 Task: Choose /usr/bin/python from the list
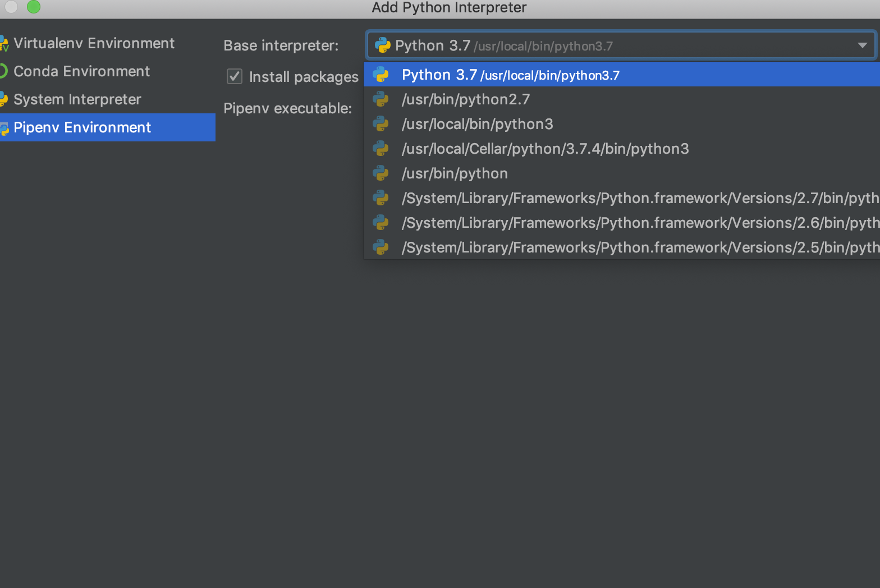(622, 173)
